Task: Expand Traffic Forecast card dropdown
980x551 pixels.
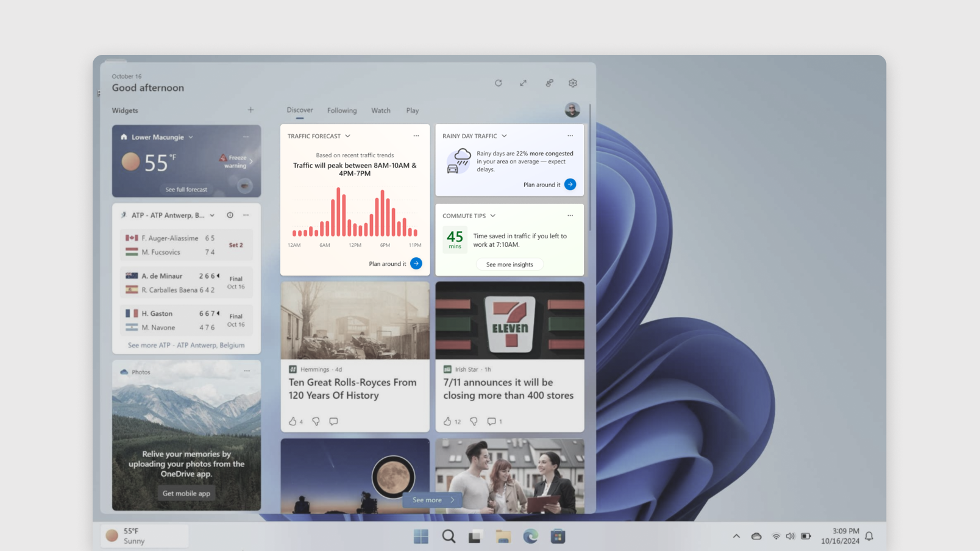Action: [x=347, y=136]
